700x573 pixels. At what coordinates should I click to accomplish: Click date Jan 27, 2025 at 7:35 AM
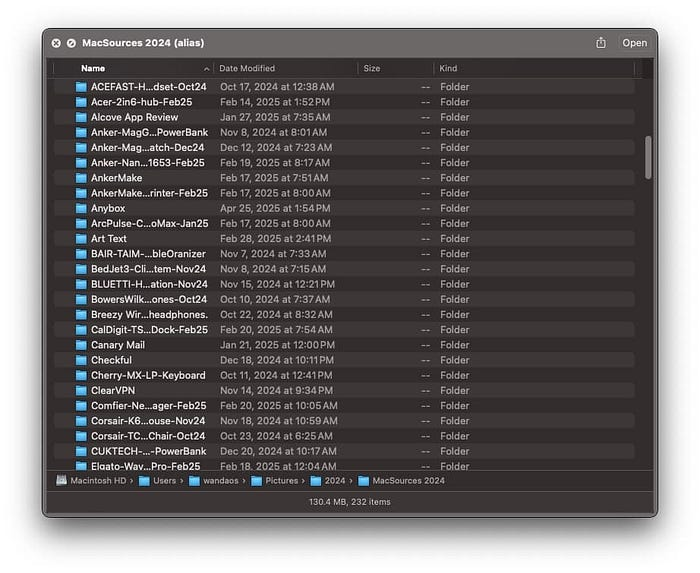275,117
